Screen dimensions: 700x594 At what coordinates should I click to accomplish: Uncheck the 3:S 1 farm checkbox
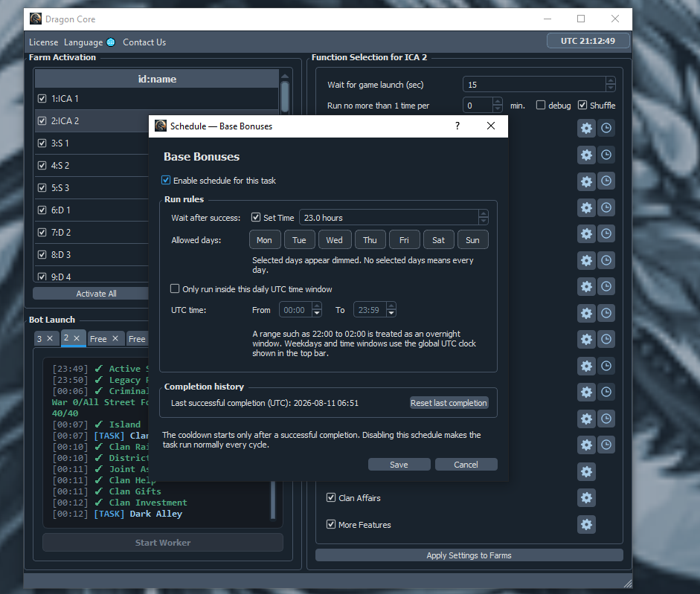42,143
